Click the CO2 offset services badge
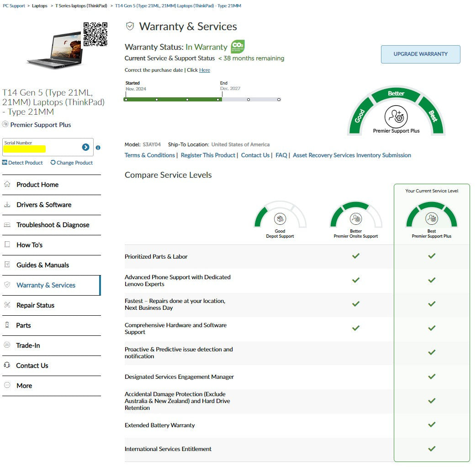 pos(238,47)
